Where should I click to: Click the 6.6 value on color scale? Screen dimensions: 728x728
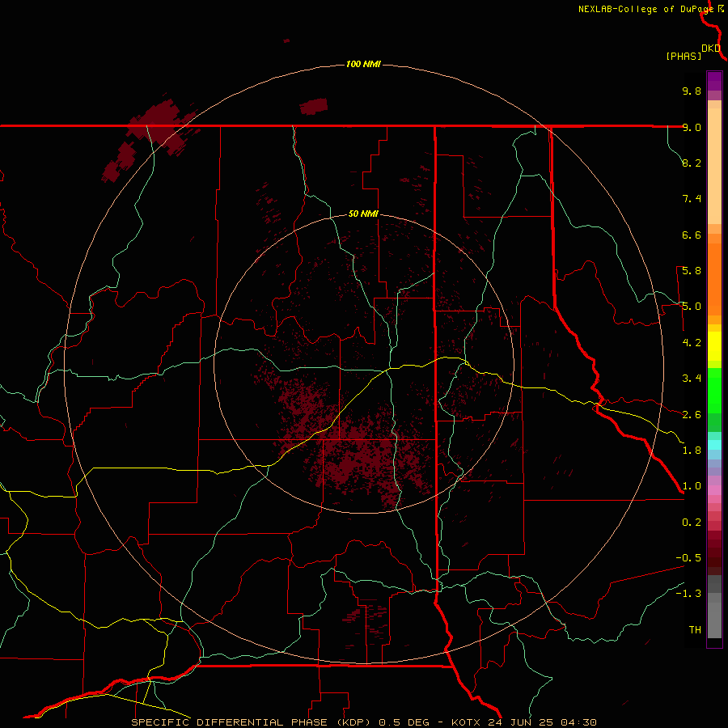[692, 235]
